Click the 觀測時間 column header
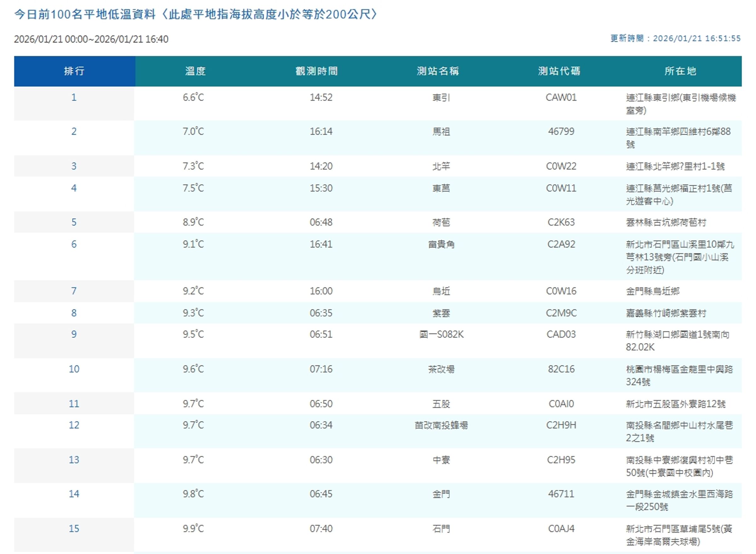Screen dimensions: 756x554 coord(317,71)
